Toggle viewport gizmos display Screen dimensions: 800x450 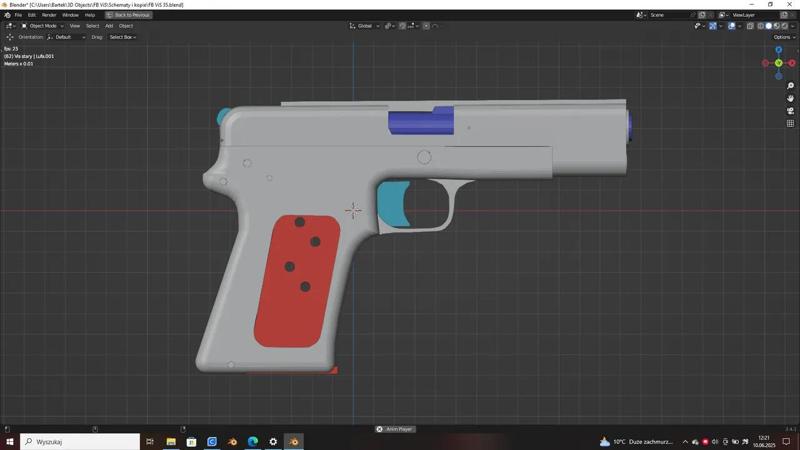713,26
